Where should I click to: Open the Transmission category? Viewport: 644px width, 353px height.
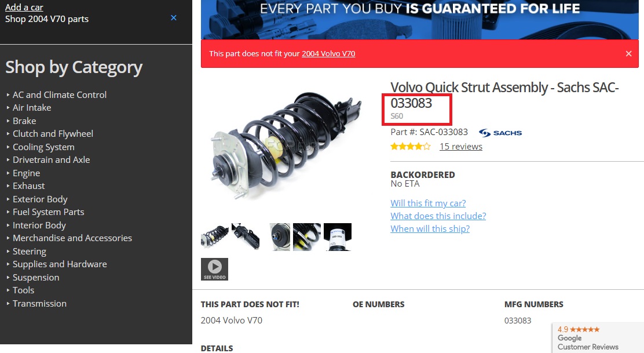coord(39,303)
